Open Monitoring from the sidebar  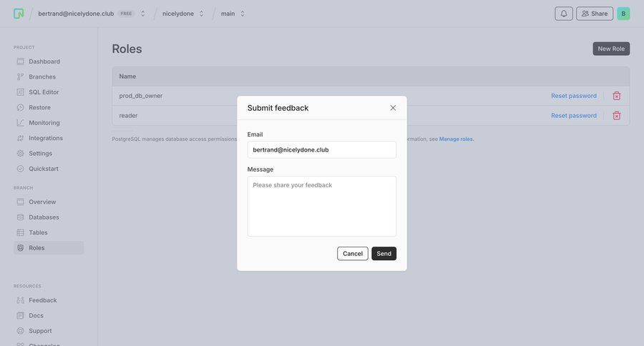pyautogui.click(x=44, y=123)
